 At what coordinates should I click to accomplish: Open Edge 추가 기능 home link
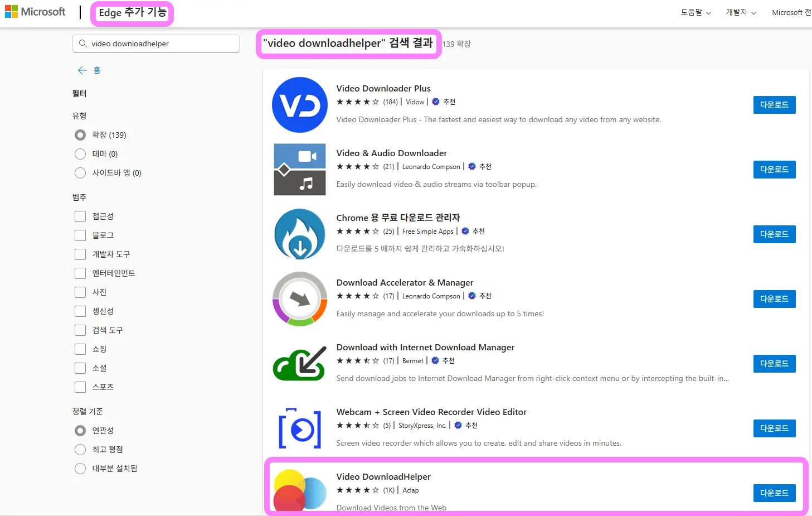pyautogui.click(x=133, y=13)
